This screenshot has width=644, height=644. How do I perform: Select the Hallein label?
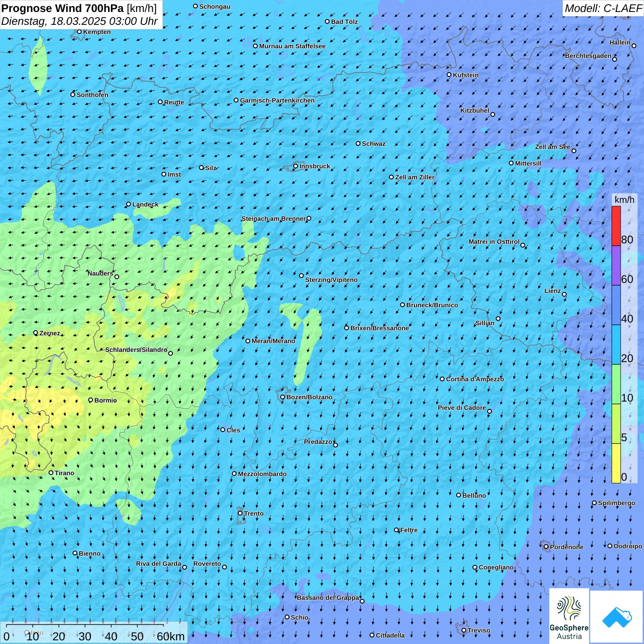pyautogui.click(x=620, y=42)
